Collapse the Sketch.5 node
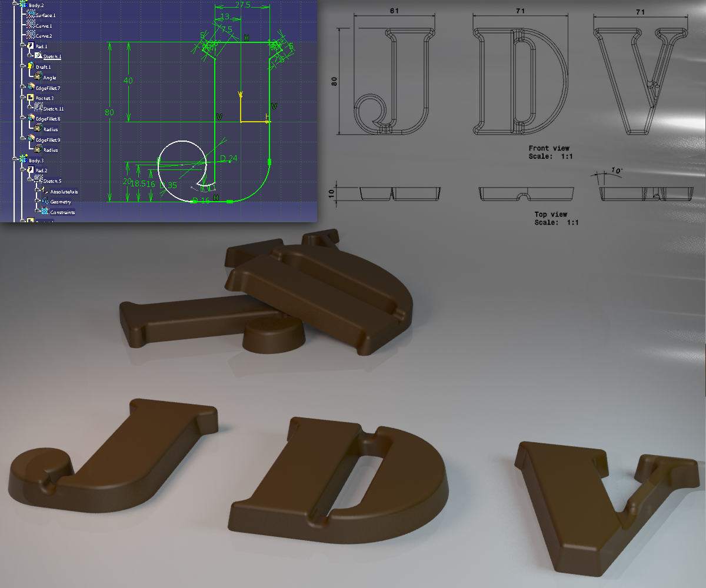 29,180
